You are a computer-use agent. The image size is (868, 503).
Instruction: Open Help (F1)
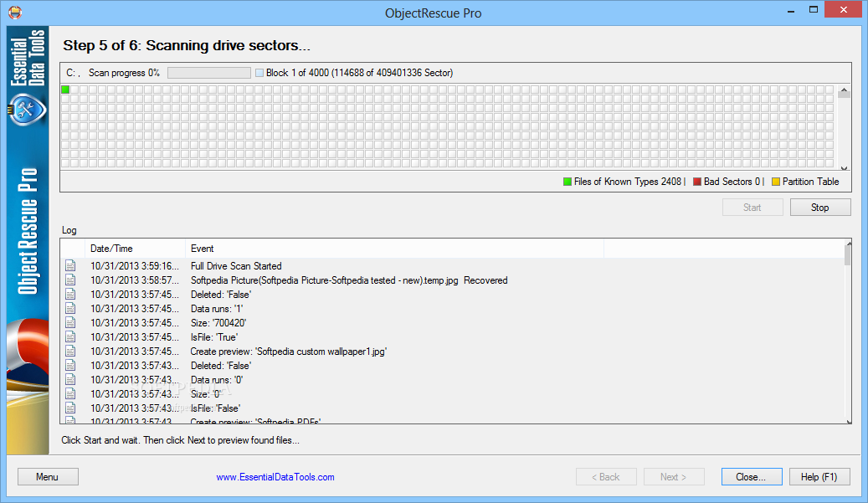click(x=819, y=476)
